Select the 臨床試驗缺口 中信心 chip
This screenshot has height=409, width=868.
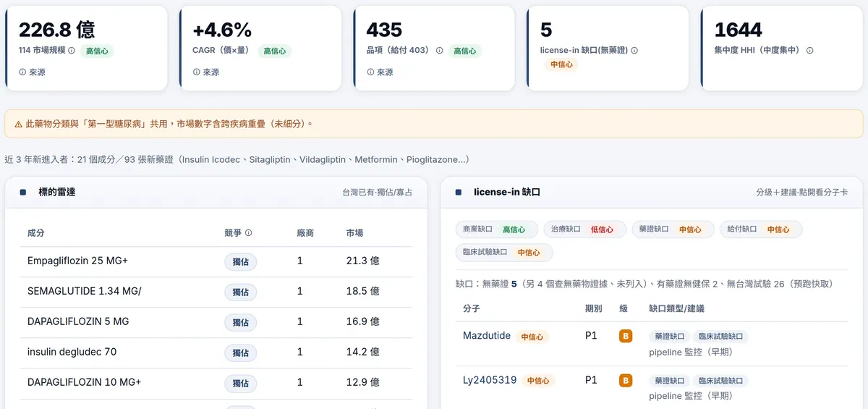point(504,253)
